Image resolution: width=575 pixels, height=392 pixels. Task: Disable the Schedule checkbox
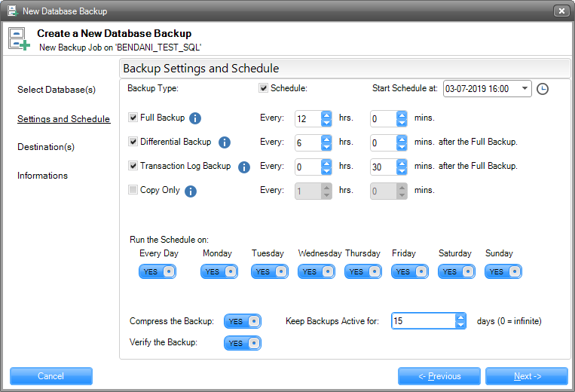264,88
